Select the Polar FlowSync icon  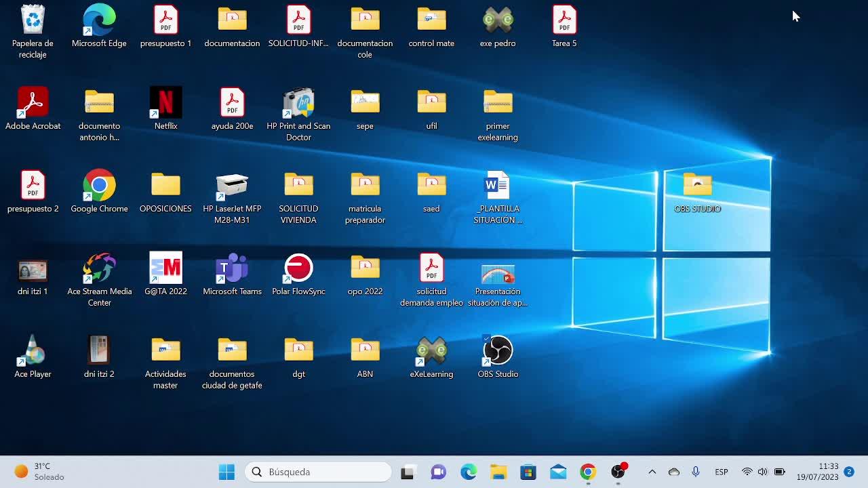coord(298,268)
